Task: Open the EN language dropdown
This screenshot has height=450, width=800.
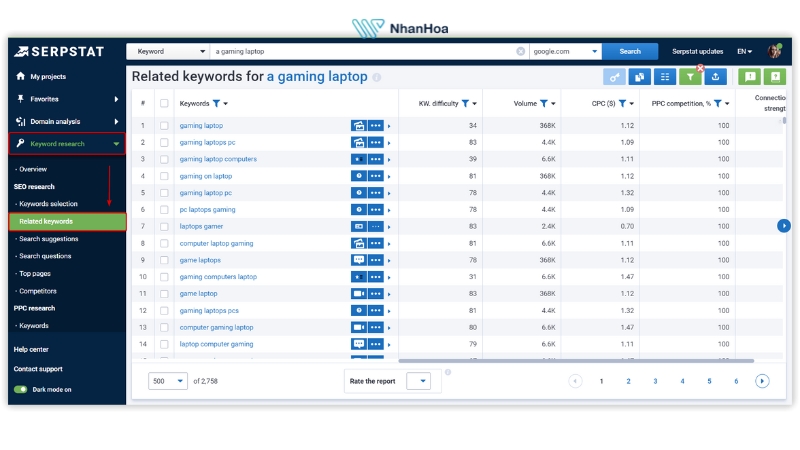Action: (744, 52)
